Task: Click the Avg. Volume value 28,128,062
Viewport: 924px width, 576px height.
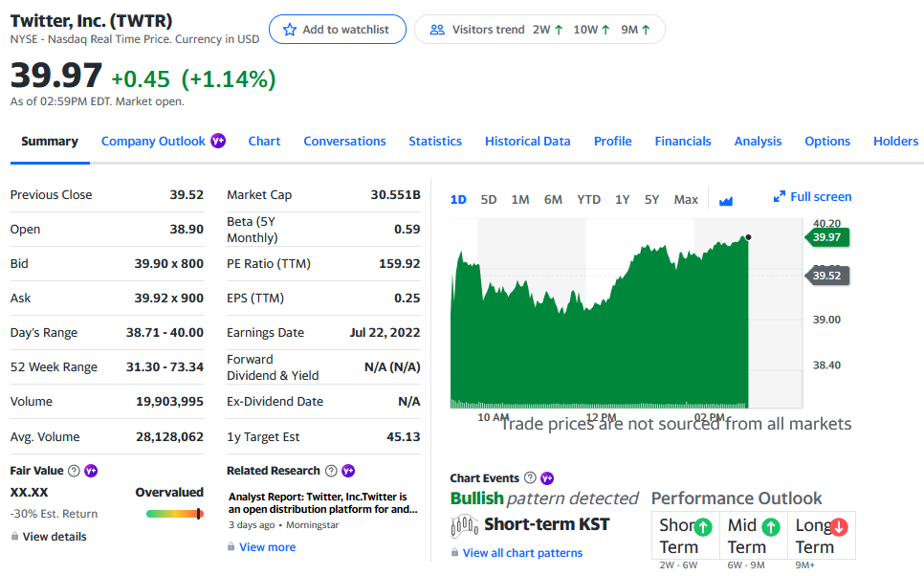Action: pyautogui.click(x=169, y=437)
